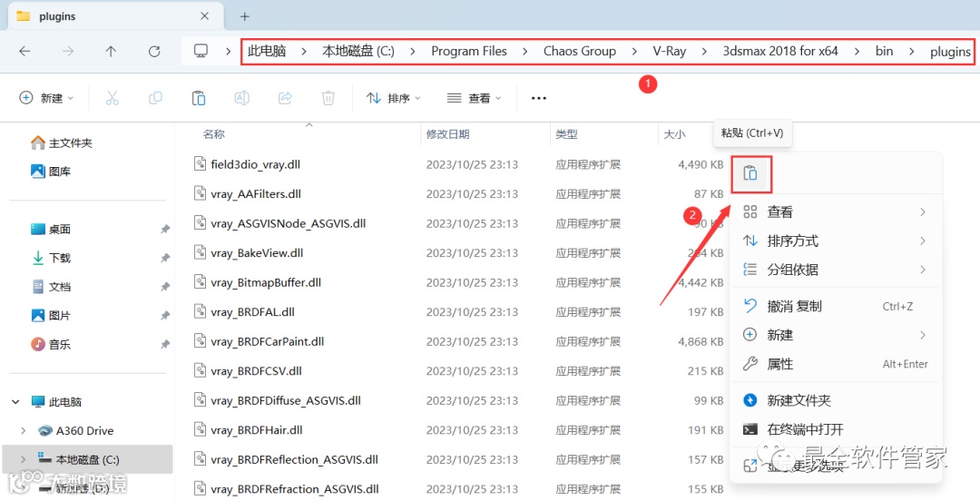The height and width of the screenshot is (501, 980).
Task: Select file vray_BitmapBuffer.dll
Action: click(x=266, y=282)
